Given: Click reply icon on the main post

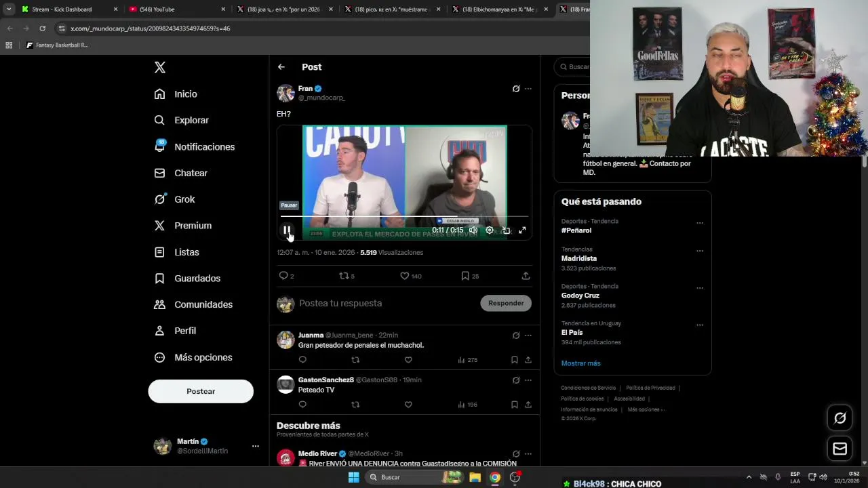Looking at the screenshot, I should pos(283,276).
